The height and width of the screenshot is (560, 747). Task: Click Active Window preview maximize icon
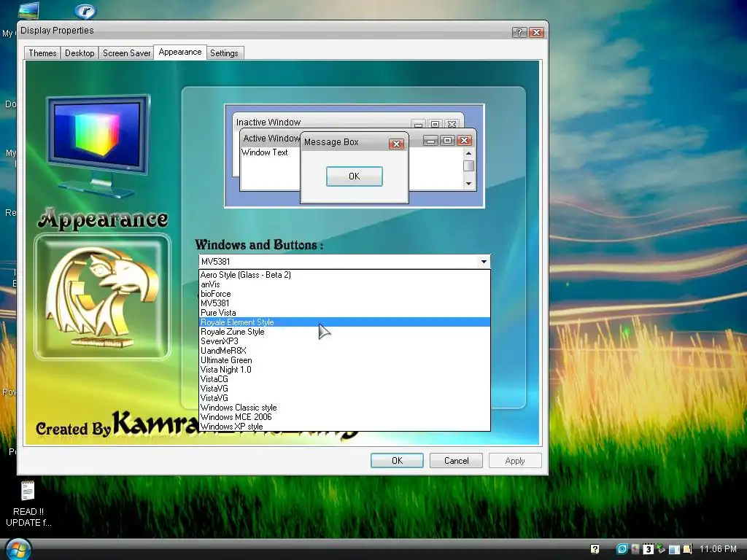point(447,140)
